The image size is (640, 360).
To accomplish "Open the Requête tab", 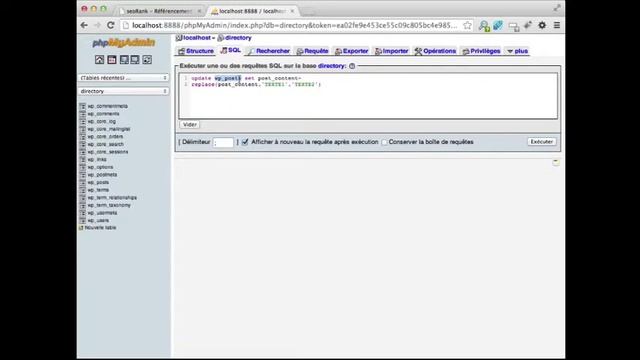I will 312,51.
